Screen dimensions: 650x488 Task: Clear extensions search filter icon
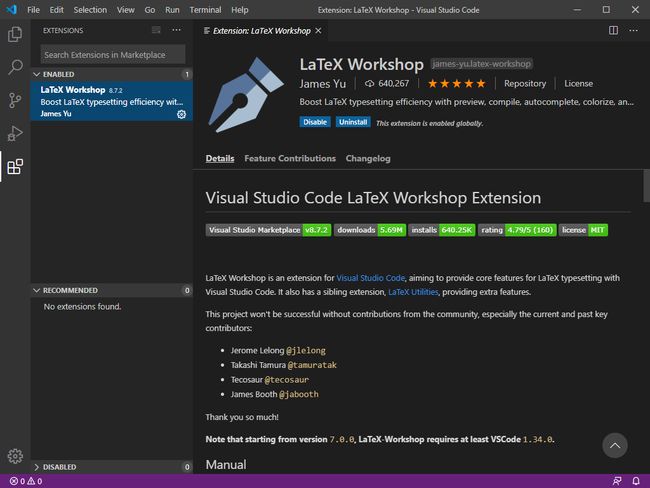coord(156,30)
